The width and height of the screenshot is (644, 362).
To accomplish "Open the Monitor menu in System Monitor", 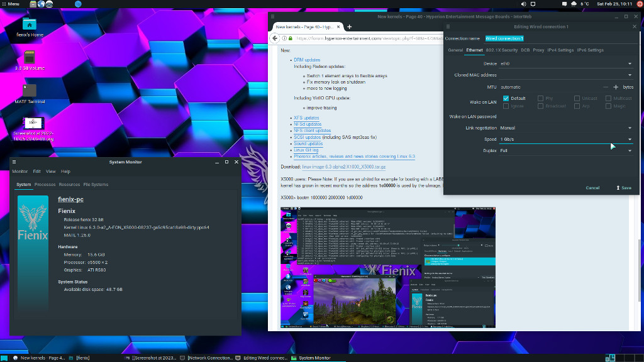I will coord(19,172).
